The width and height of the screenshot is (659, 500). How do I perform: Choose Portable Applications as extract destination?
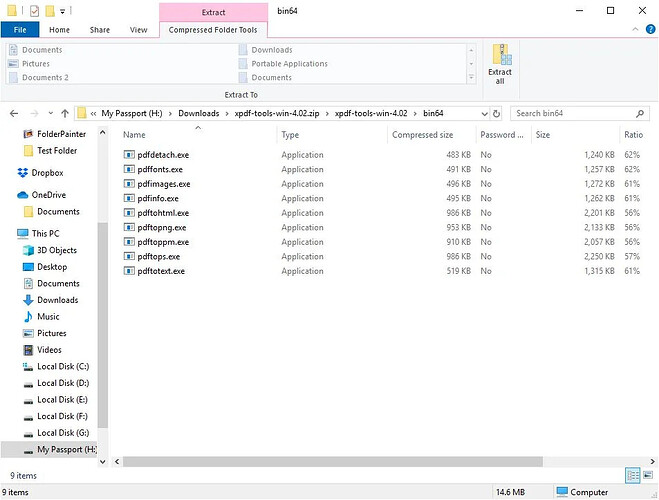pos(288,64)
